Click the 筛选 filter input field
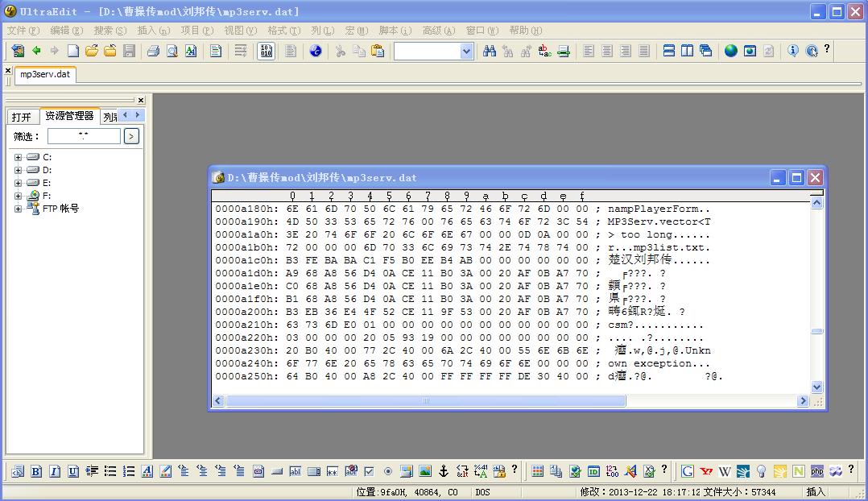Viewport: 868px width, 501px height. (x=84, y=136)
